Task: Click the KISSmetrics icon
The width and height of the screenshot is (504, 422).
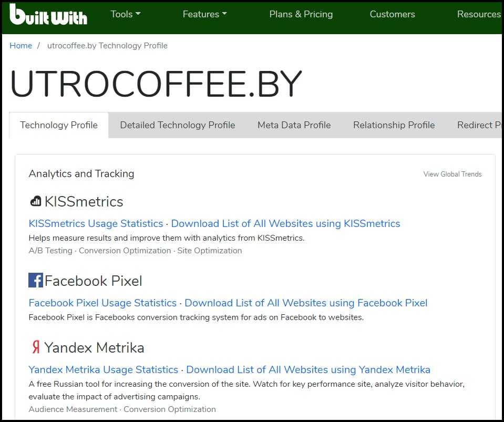Action: pos(35,201)
